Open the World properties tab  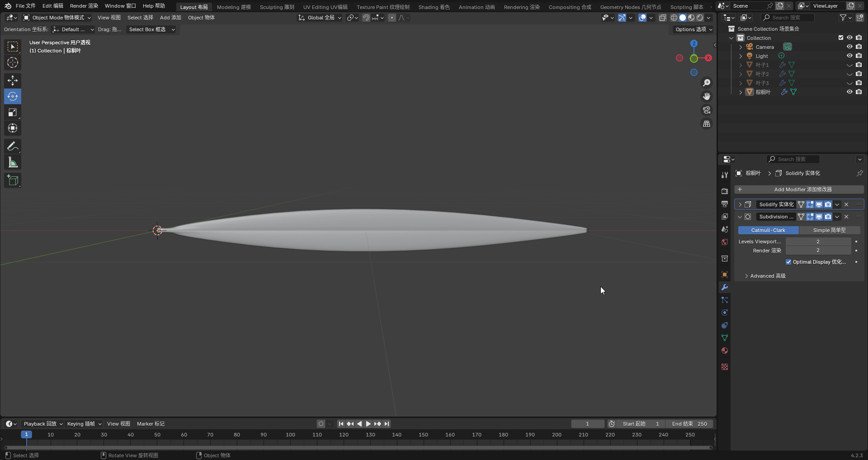(725, 242)
